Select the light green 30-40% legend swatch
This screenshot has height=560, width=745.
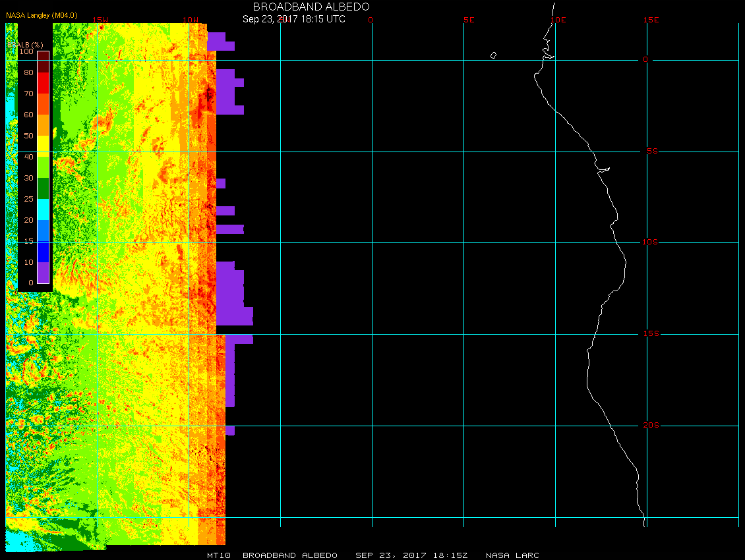pos(43,167)
